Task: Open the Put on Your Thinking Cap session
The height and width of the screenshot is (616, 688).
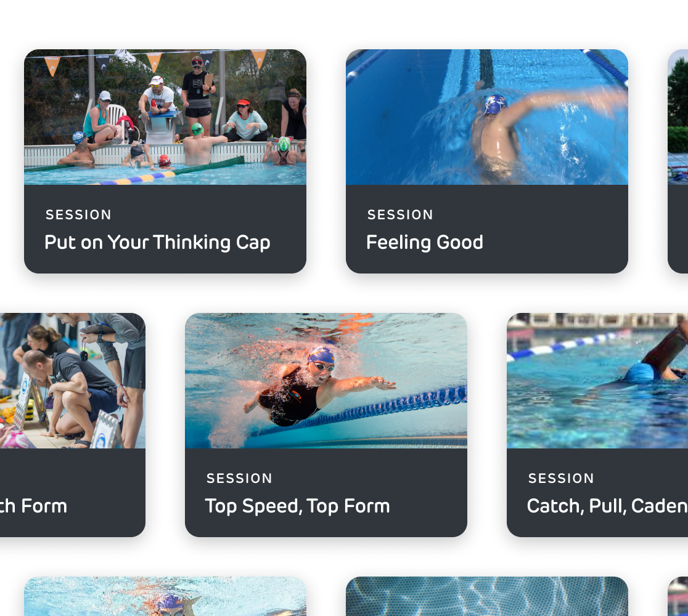Action: click(165, 161)
